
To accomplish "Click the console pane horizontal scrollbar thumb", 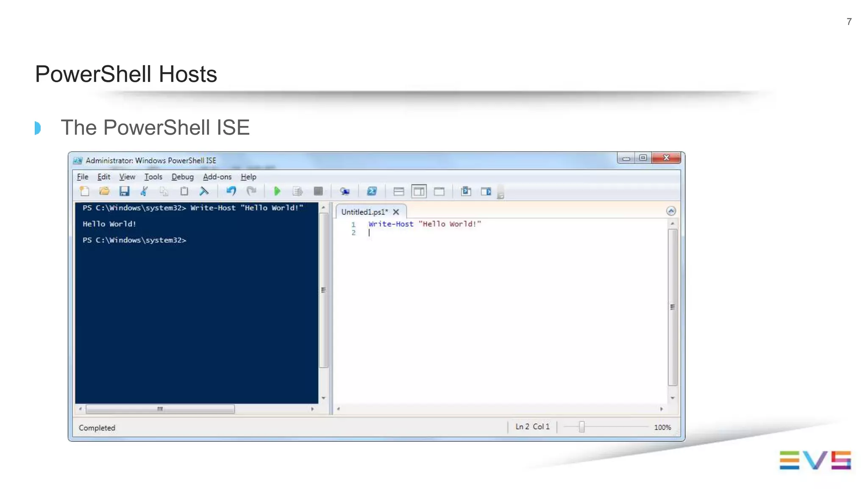I will (160, 409).
